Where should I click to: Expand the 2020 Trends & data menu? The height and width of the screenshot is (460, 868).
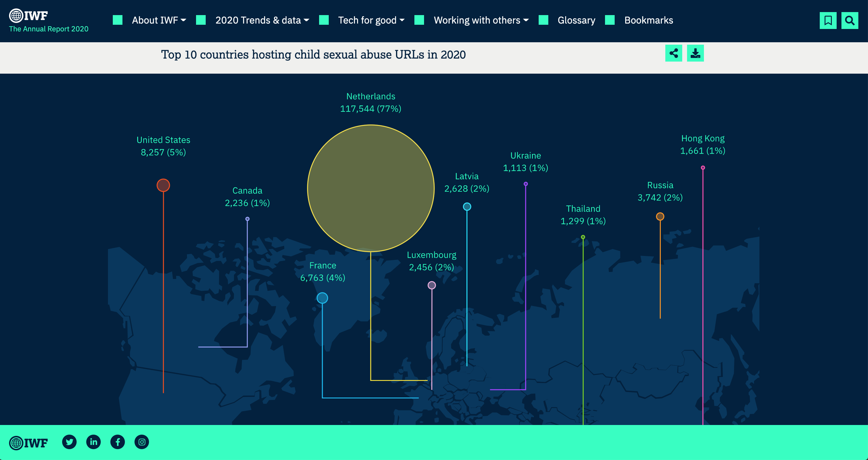[x=262, y=20]
